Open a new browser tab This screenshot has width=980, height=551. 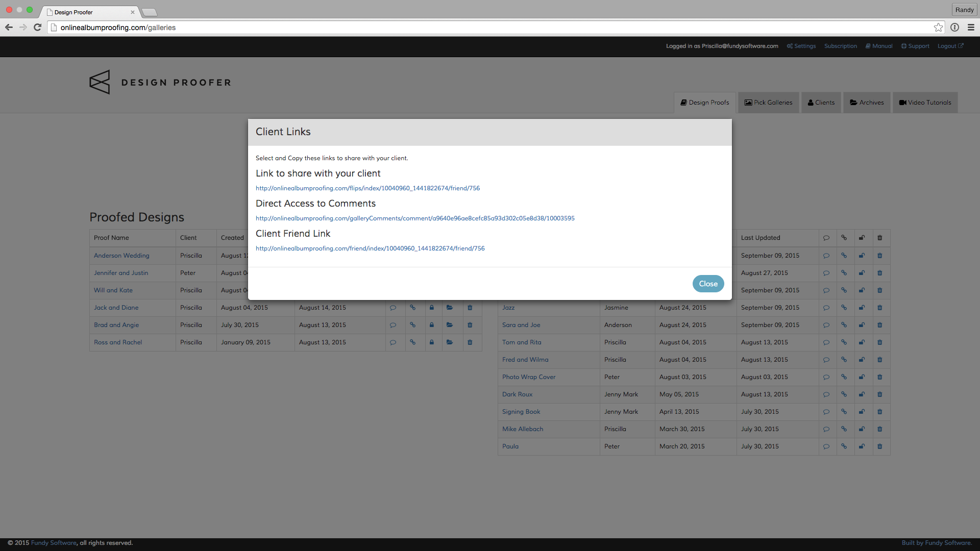150,12
